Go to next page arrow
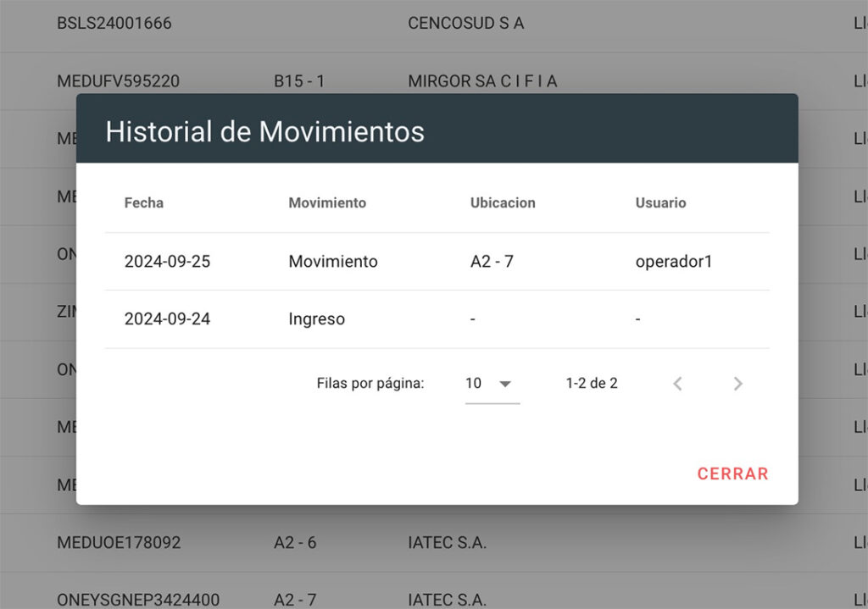 point(737,384)
